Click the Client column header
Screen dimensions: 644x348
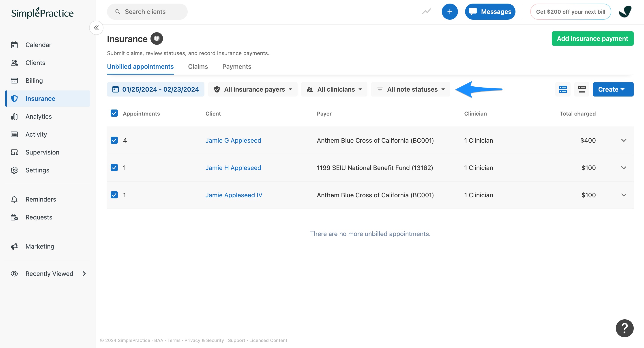coord(213,114)
